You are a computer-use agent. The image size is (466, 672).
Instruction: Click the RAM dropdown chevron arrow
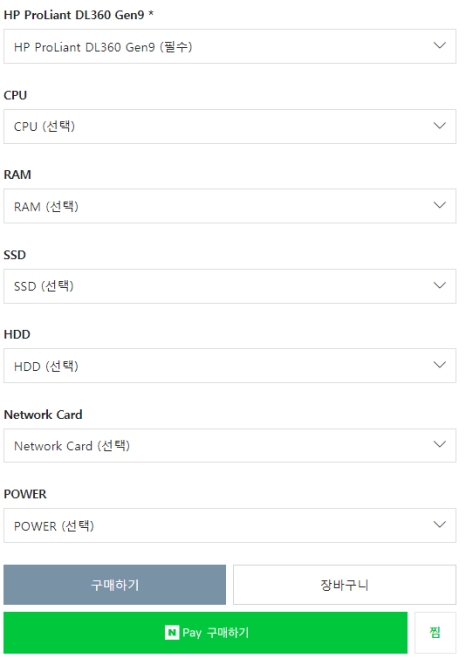click(x=439, y=205)
